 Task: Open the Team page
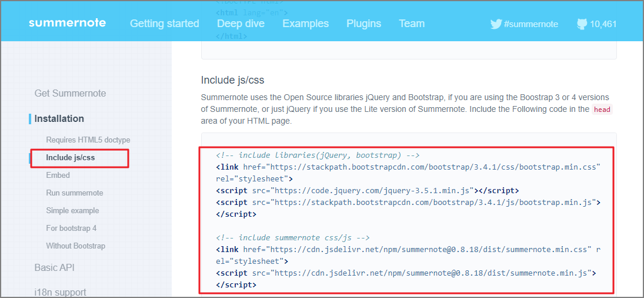click(x=412, y=24)
